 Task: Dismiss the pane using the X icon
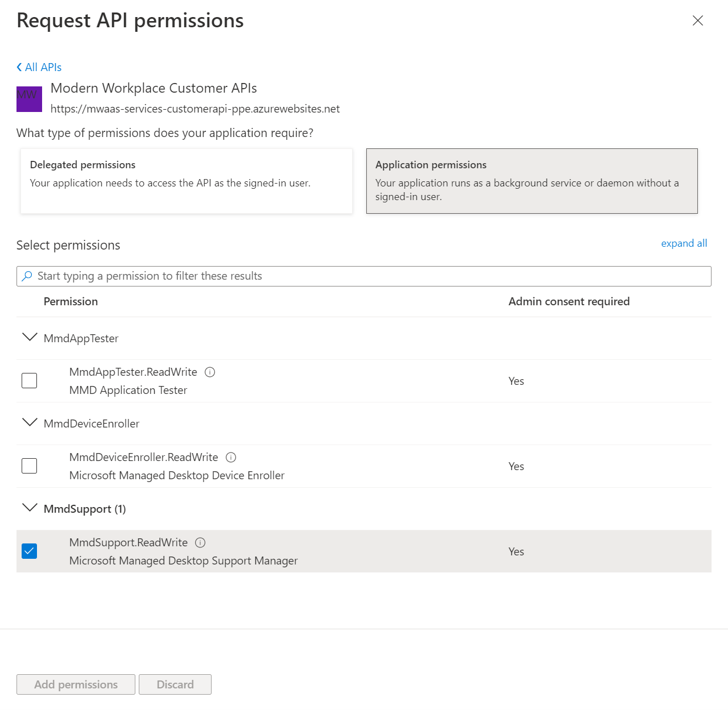point(698,20)
